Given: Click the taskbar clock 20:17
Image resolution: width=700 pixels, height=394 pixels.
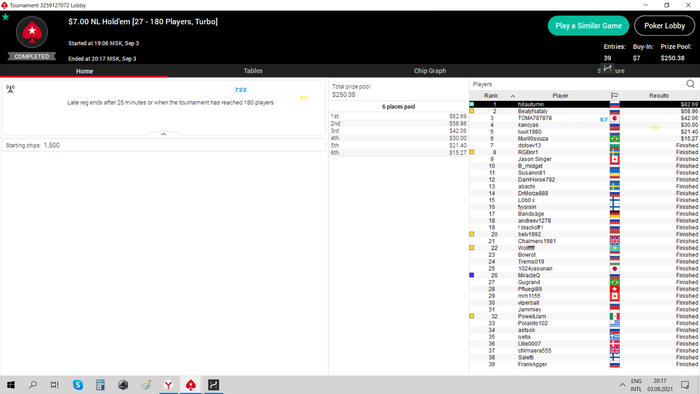Looking at the screenshot, I should coord(660,381).
